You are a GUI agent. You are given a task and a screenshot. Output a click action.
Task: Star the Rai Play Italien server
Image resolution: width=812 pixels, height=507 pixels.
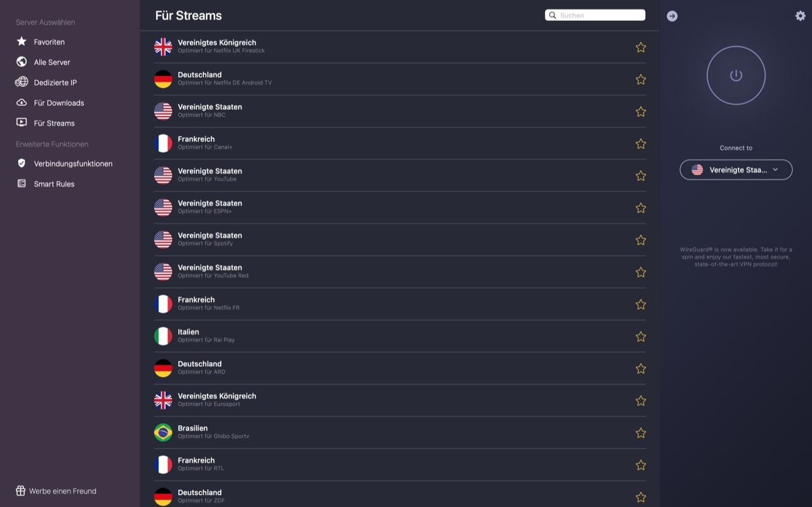pyautogui.click(x=641, y=337)
